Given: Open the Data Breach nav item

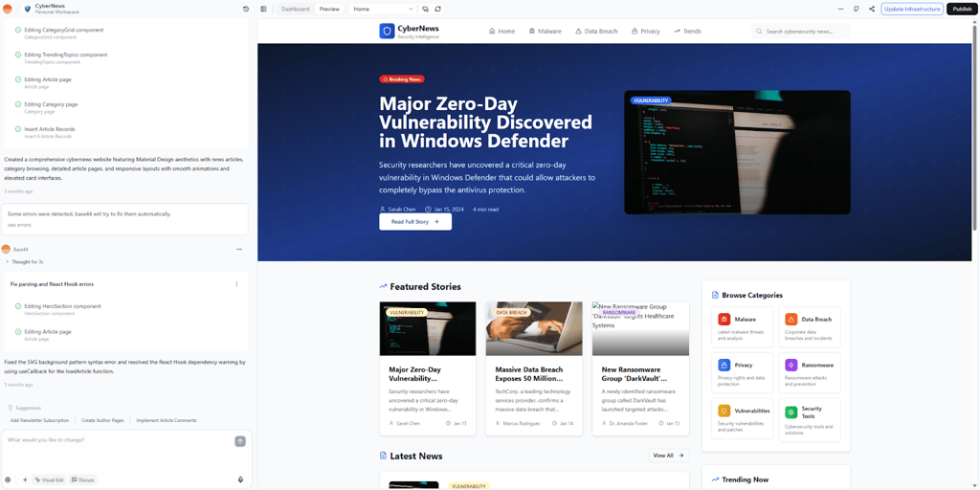Looking at the screenshot, I should [x=596, y=32].
